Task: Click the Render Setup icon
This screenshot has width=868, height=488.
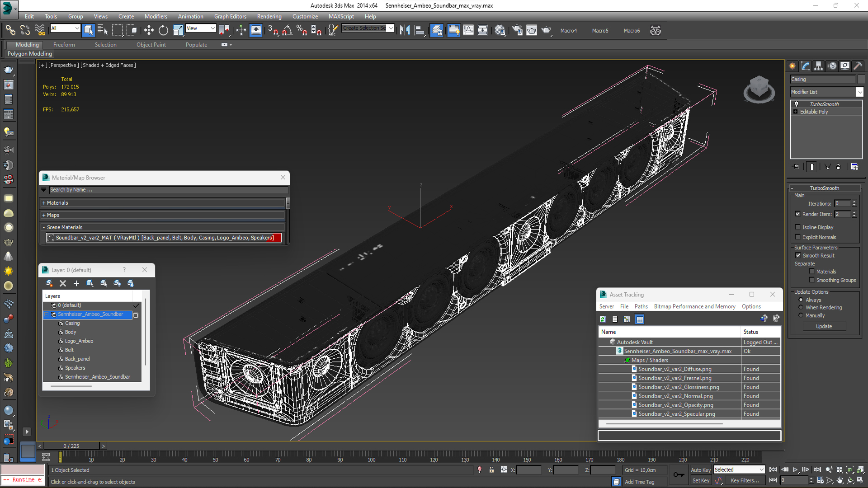Action: point(517,30)
